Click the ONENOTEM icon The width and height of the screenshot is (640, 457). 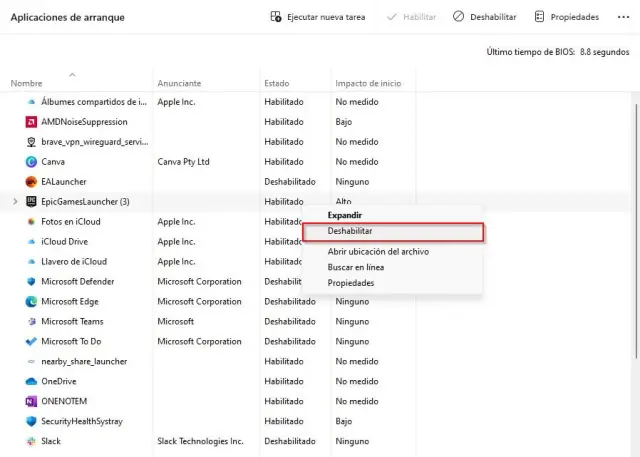click(31, 401)
